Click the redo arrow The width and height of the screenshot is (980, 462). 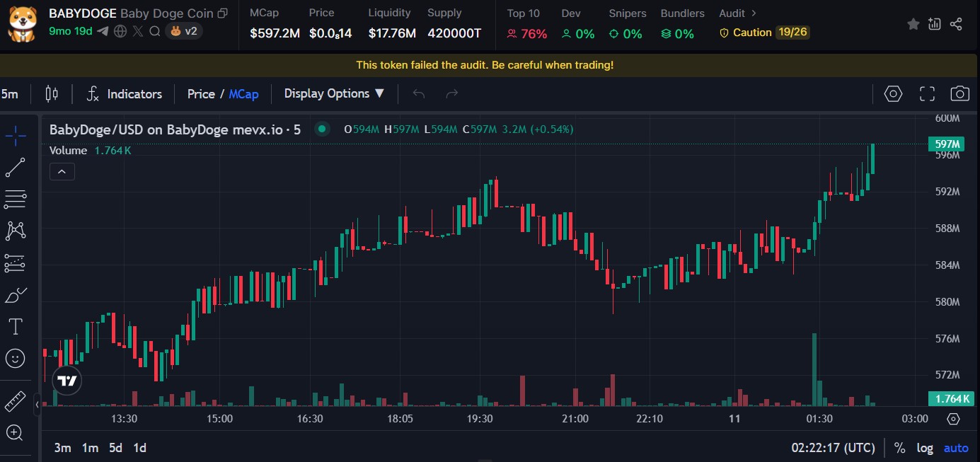[x=452, y=93]
